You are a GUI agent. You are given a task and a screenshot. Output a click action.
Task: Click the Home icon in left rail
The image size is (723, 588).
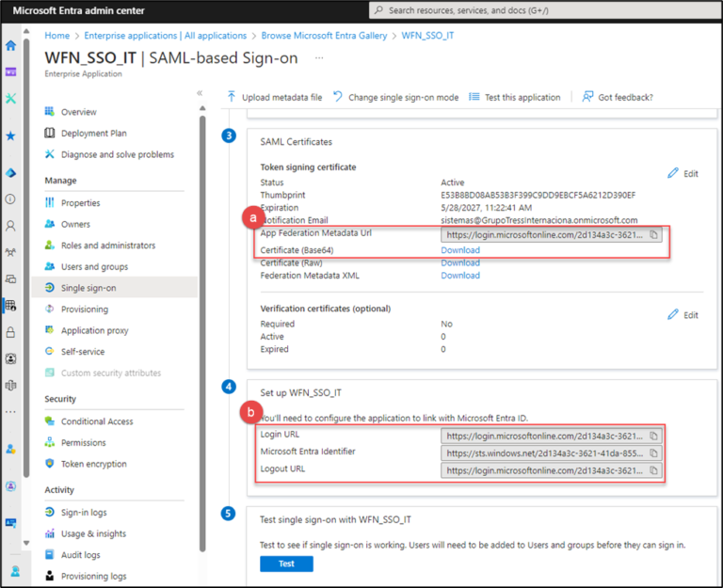coord(10,45)
